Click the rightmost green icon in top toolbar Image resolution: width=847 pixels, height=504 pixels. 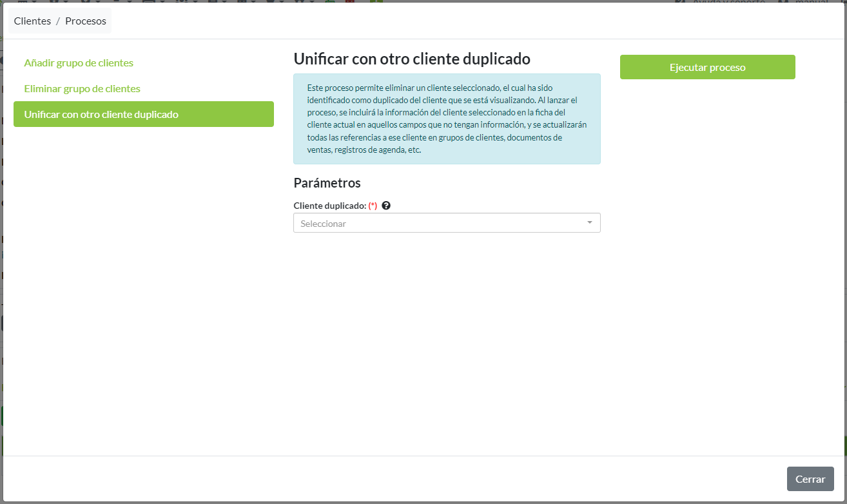(376, 1)
